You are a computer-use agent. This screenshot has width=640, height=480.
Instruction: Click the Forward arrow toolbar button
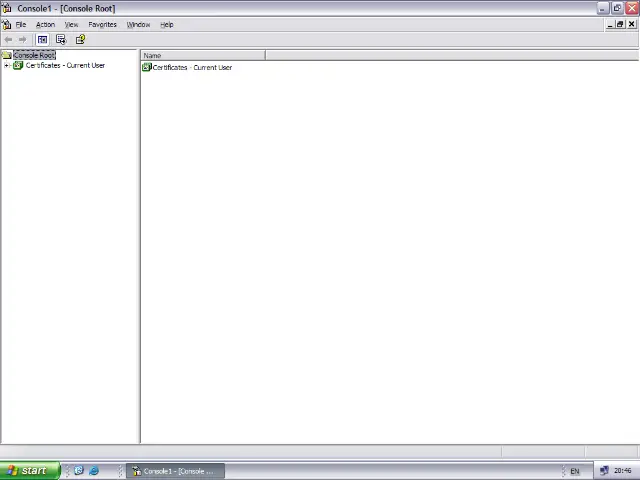click(x=22, y=40)
